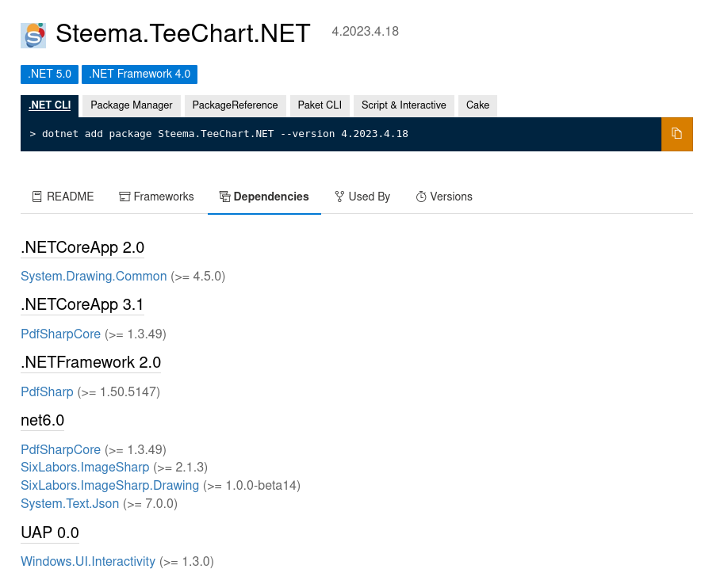Copy the dotnet CLI command

677,134
